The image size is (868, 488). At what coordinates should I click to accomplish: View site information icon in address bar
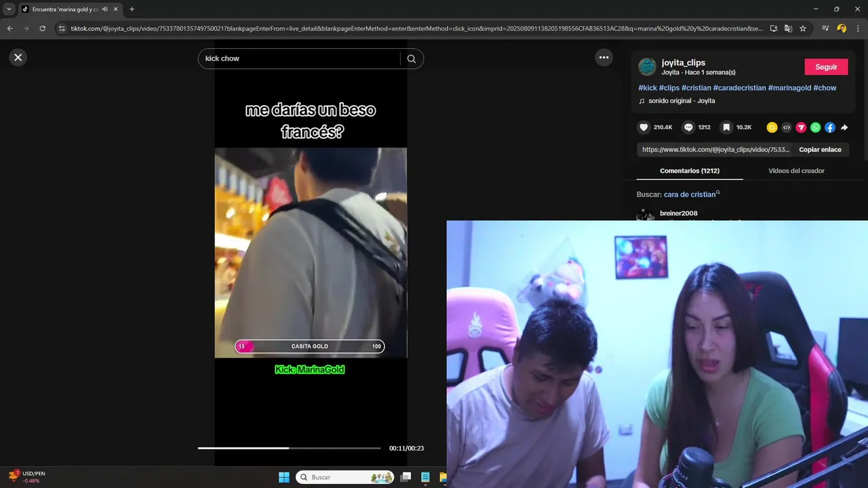coord(62,28)
